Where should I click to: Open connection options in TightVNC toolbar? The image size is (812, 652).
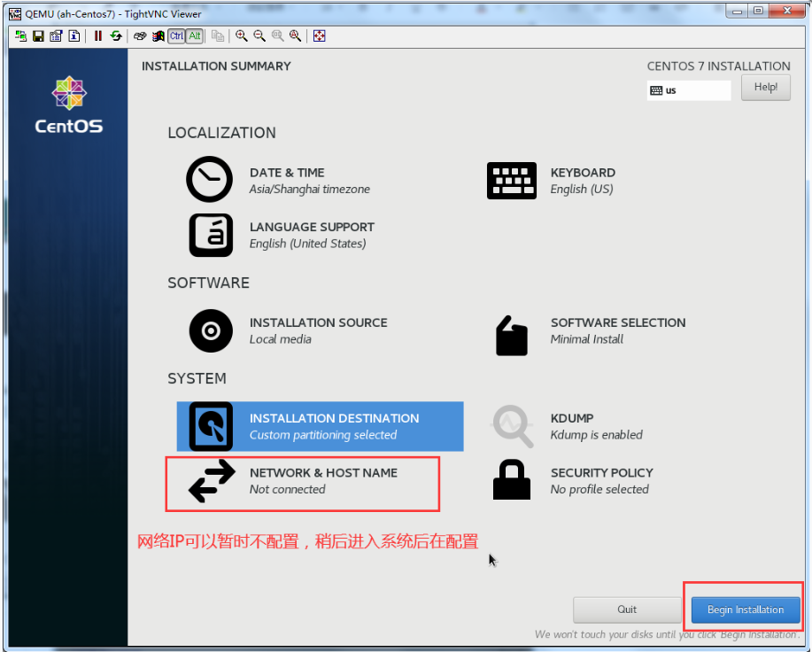(x=56, y=36)
